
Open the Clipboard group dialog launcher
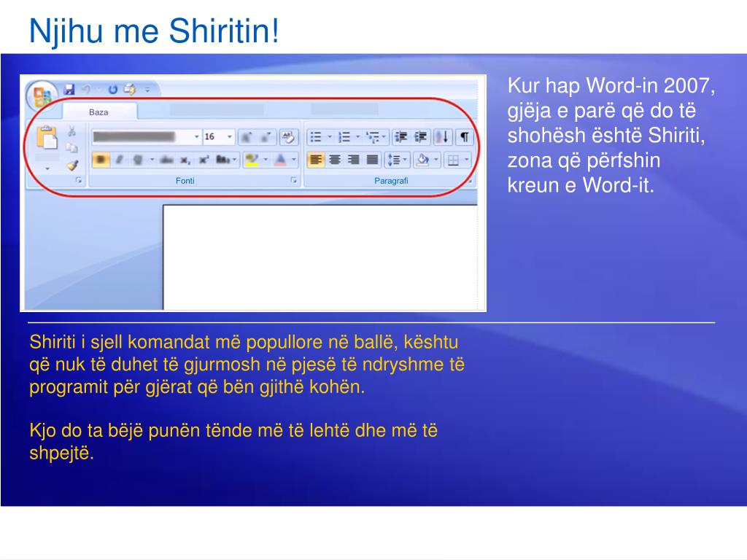79,181
